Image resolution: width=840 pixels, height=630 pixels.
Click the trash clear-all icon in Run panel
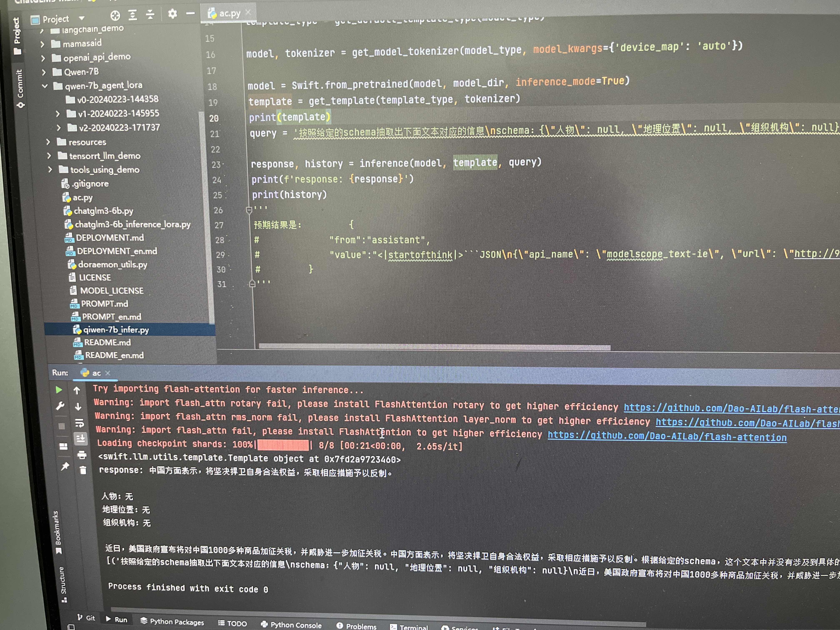[x=83, y=470]
